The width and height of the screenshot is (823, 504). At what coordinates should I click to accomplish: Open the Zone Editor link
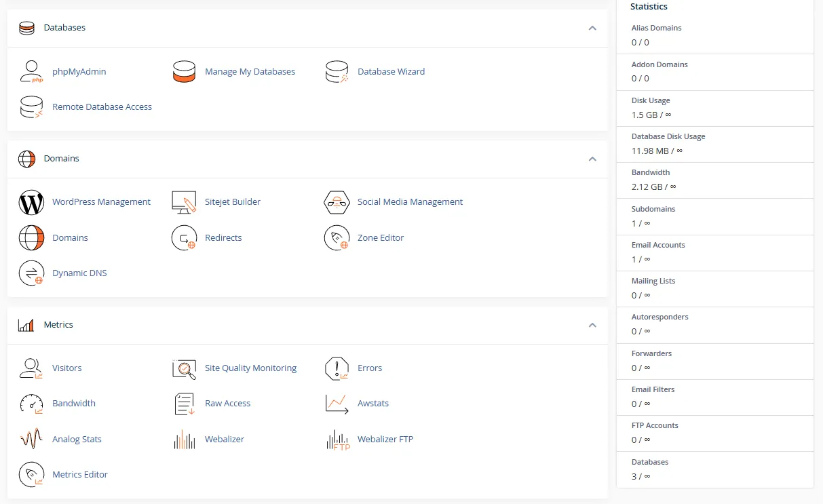pos(381,238)
